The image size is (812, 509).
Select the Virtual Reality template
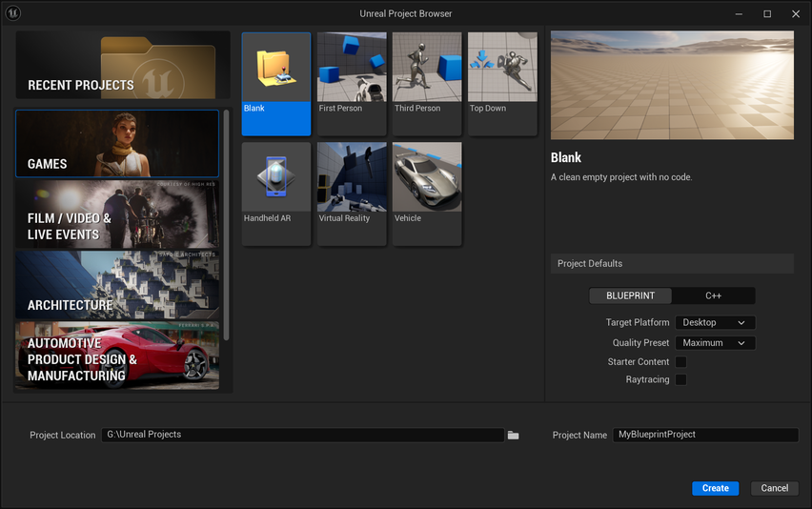(x=352, y=193)
